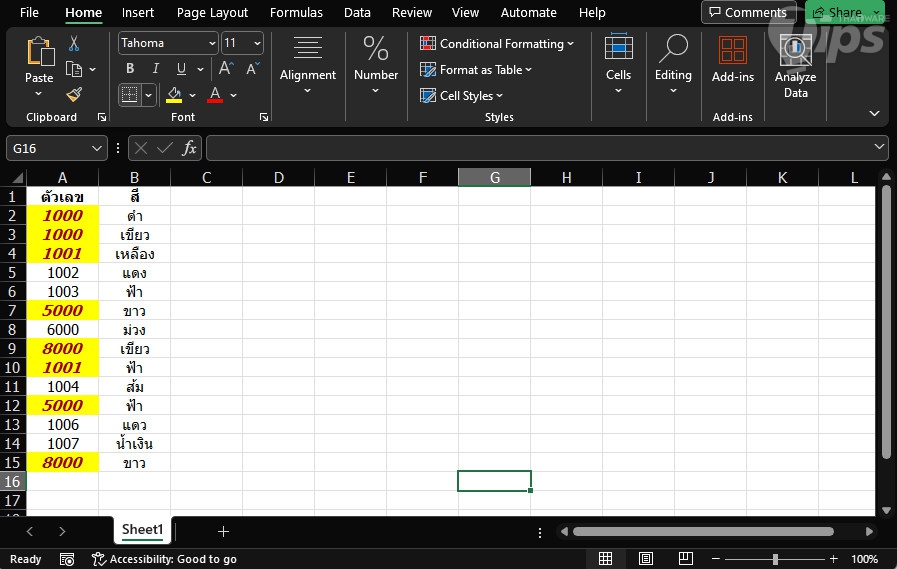Image resolution: width=897 pixels, height=569 pixels.
Task: Click the Format Painter brush icon
Action: pyautogui.click(x=74, y=95)
